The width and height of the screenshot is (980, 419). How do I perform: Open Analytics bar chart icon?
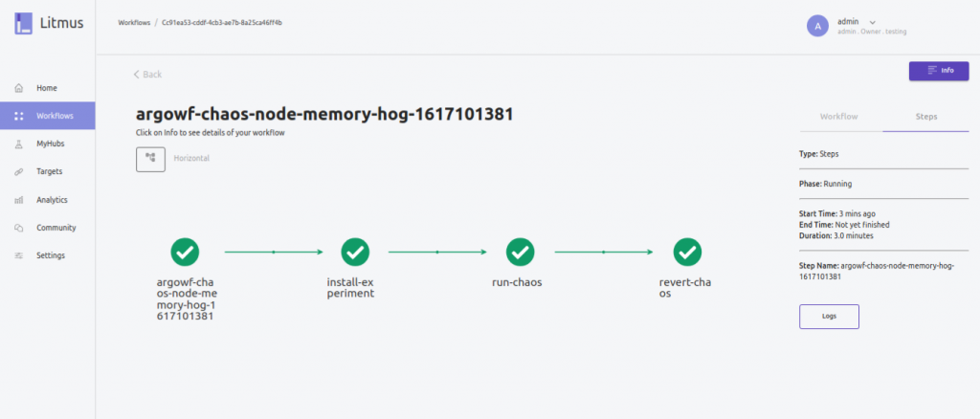pyautogui.click(x=19, y=200)
